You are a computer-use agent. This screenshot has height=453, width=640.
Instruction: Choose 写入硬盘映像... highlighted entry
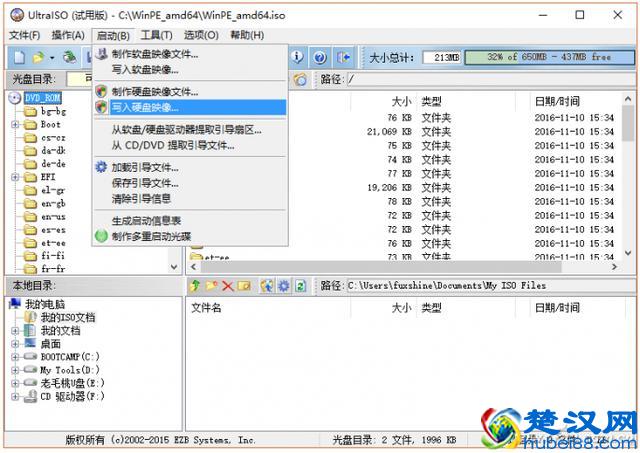click(x=190, y=107)
